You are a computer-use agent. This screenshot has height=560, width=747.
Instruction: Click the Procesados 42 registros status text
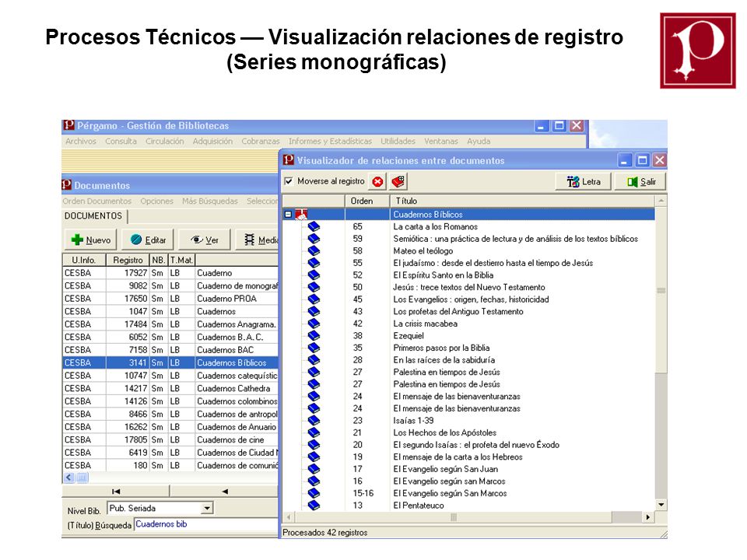325,533
